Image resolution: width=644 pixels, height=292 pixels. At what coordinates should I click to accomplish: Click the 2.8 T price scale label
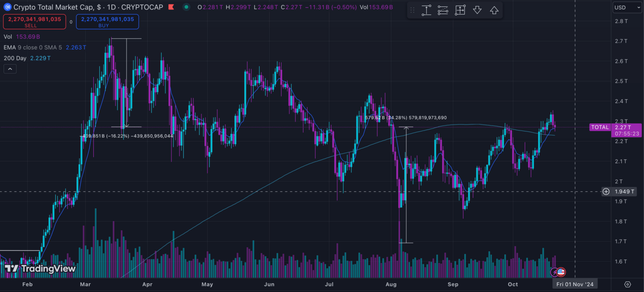[621, 21]
